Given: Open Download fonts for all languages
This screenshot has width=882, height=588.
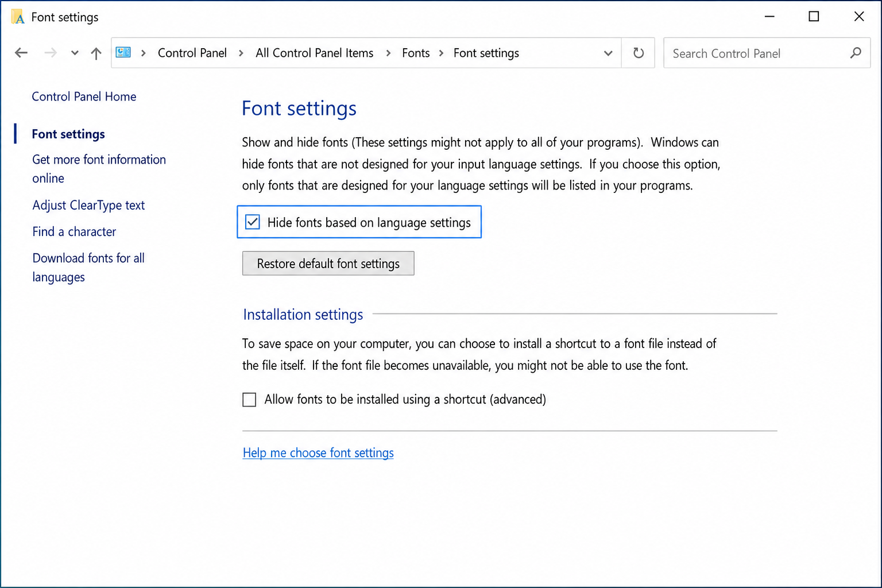Looking at the screenshot, I should [88, 268].
